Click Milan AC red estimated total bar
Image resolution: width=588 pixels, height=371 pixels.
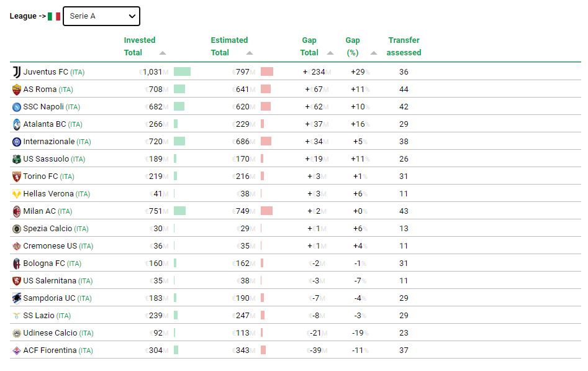point(267,211)
